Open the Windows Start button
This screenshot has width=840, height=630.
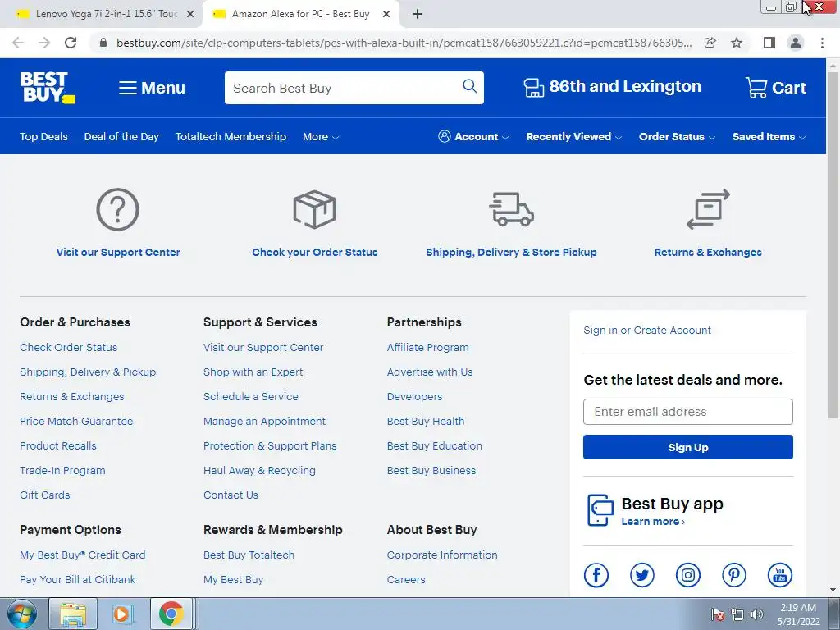(x=22, y=614)
